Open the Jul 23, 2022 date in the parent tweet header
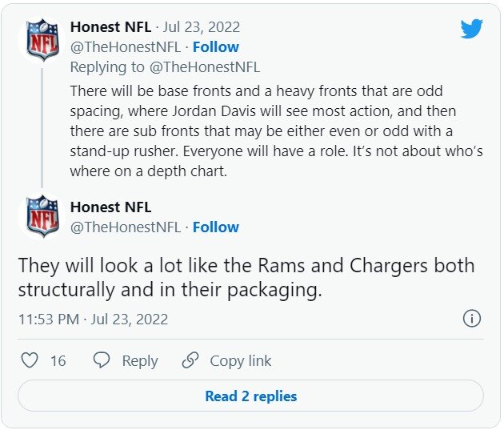This screenshot has width=504, height=430. click(203, 26)
